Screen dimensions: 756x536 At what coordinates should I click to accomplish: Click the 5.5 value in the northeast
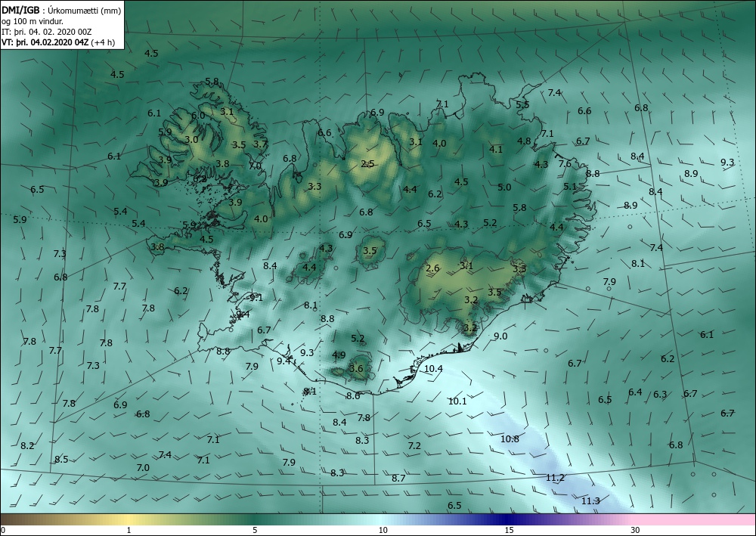522,104
